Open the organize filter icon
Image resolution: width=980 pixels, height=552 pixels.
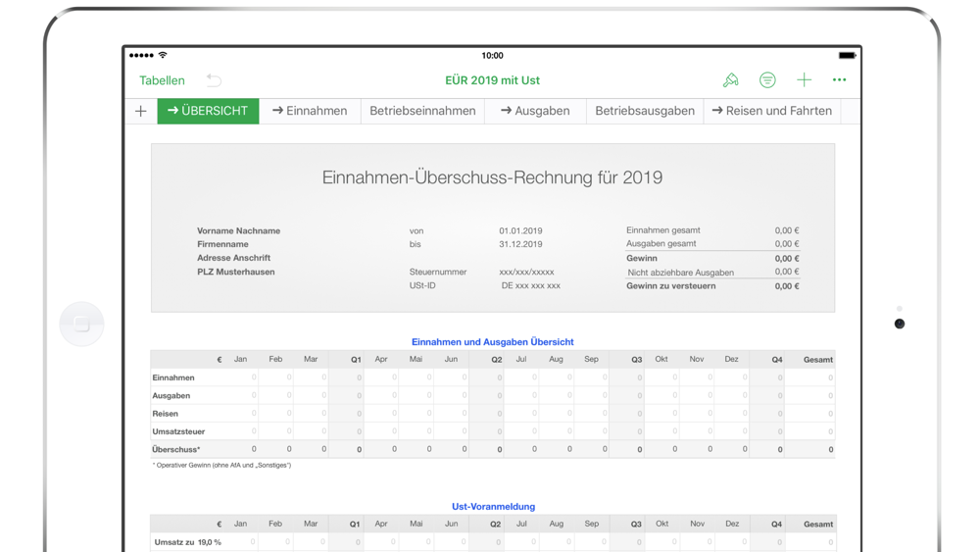(767, 80)
